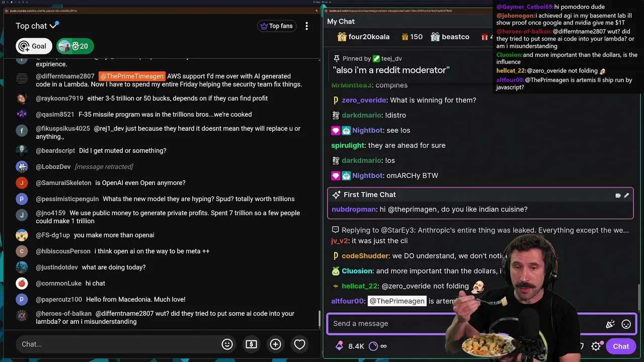
Task: Open Super Chat dollar icon
Action: (x=251, y=344)
